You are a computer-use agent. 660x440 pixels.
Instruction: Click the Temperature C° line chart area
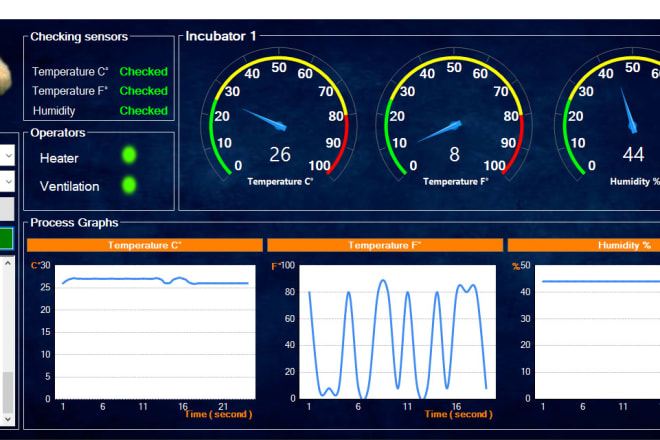pyautogui.click(x=155, y=332)
